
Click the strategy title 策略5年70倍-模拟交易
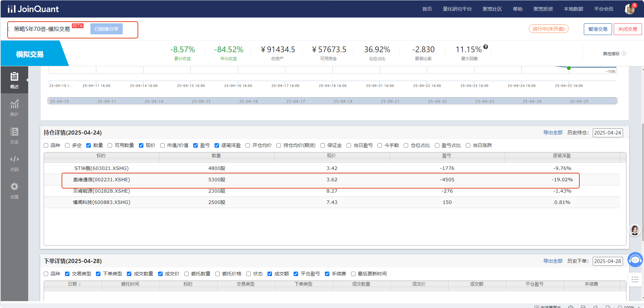coord(42,29)
